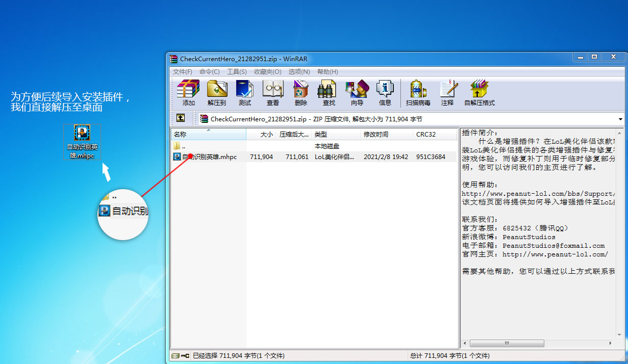The height and width of the screenshot is (364, 628).
Task: Sort by 大小 column header
Action: tap(261, 135)
